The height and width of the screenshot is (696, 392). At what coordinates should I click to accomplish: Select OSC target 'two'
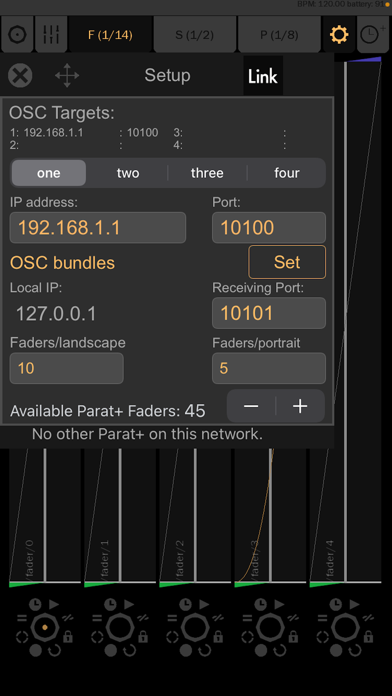click(128, 173)
